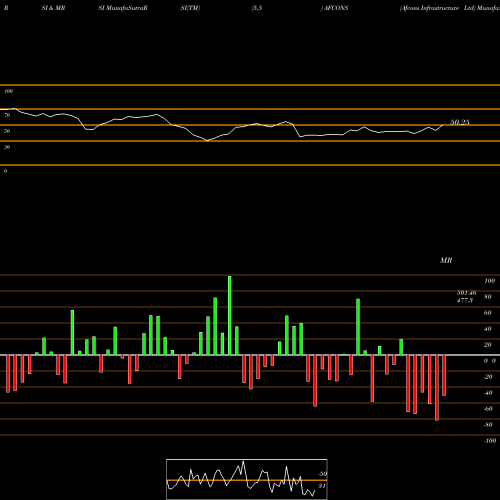Click the RSI axis label 100

click(8, 91)
